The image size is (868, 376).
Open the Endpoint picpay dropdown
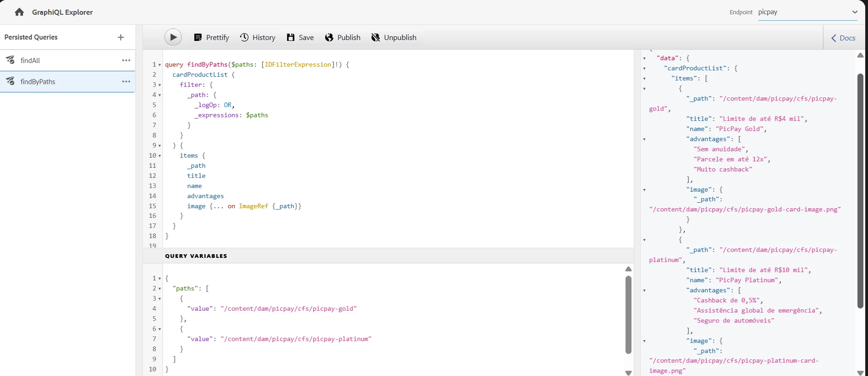[808, 12]
